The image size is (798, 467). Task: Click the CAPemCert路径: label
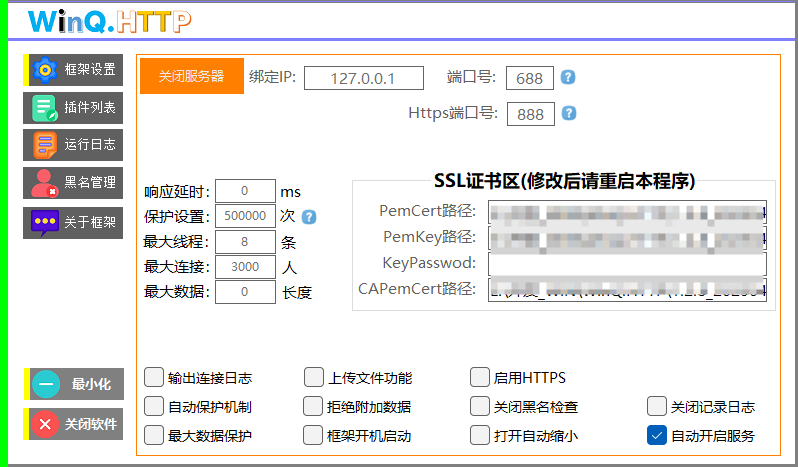pyautogui.click(x=417, y=289)
